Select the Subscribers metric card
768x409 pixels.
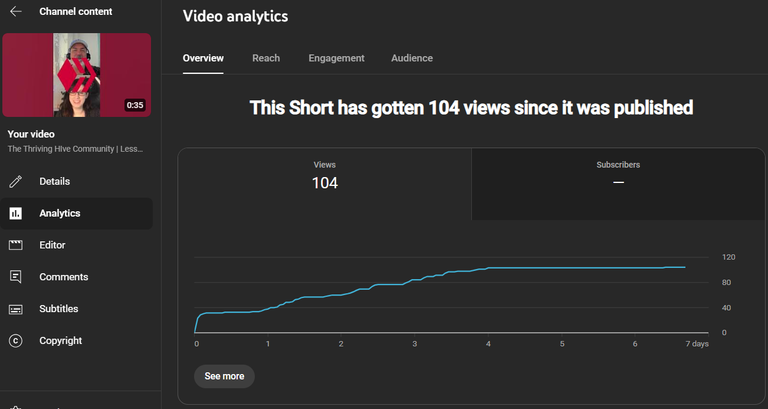618,184
